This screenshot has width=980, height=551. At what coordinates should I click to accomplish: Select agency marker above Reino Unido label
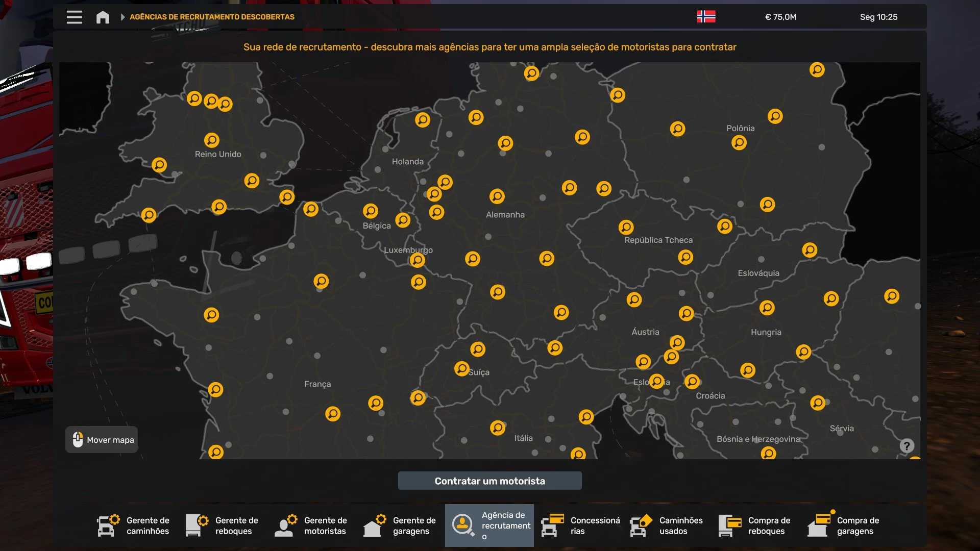tap(211, 140)
